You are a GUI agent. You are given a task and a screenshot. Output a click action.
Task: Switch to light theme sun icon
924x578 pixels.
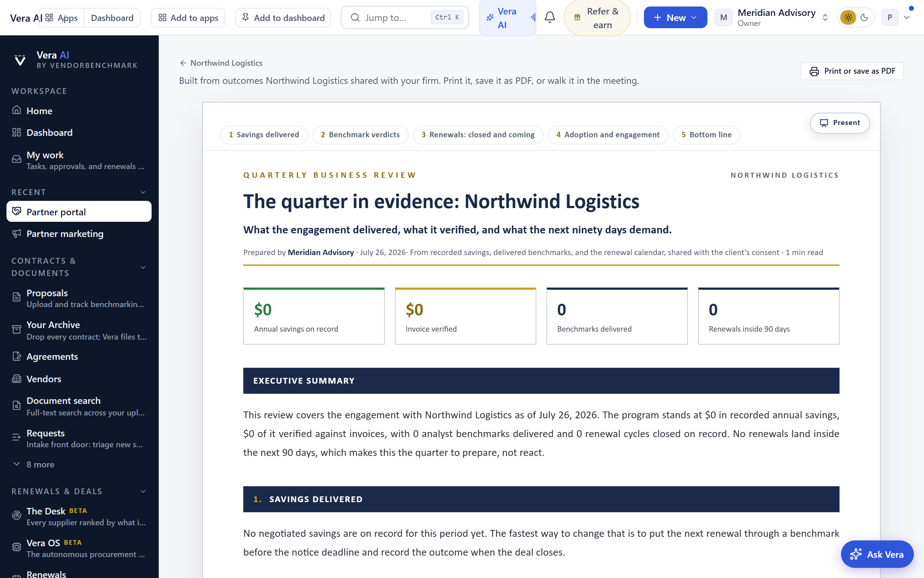[848, 18]
